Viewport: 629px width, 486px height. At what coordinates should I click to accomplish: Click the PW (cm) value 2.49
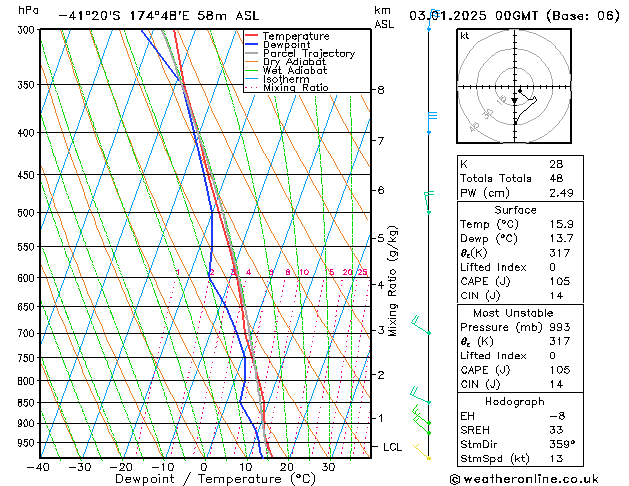tap(561, 193)
